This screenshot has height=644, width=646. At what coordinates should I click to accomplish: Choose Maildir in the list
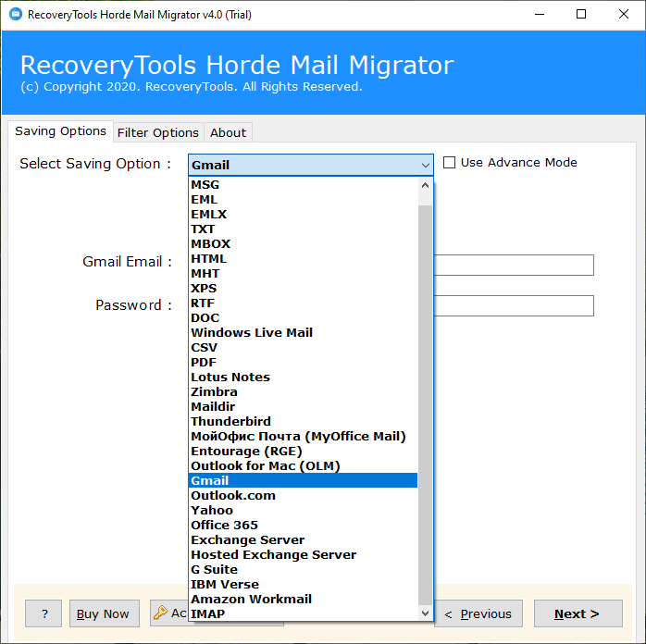pyautogui.click(x=304, y=407)
